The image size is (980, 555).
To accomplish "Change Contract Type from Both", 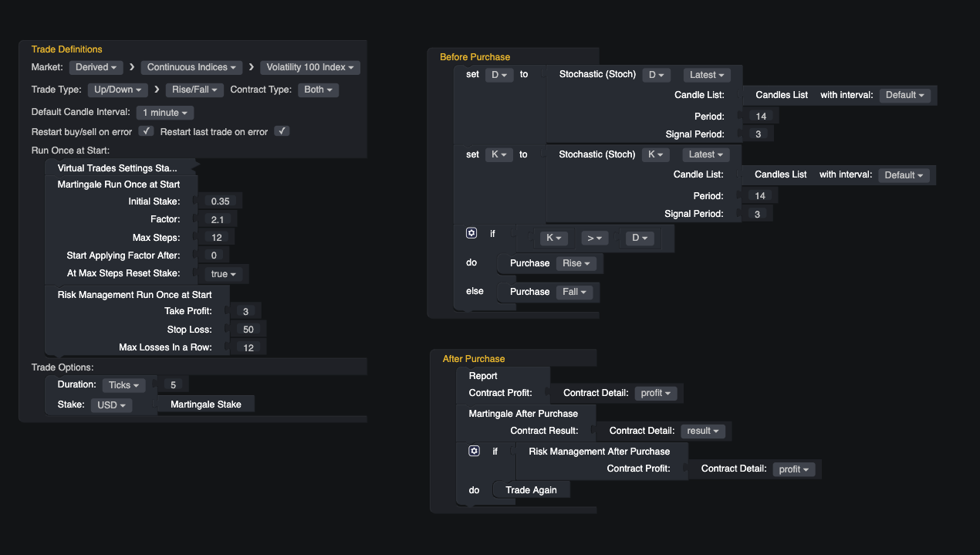I will click(318, 89).
